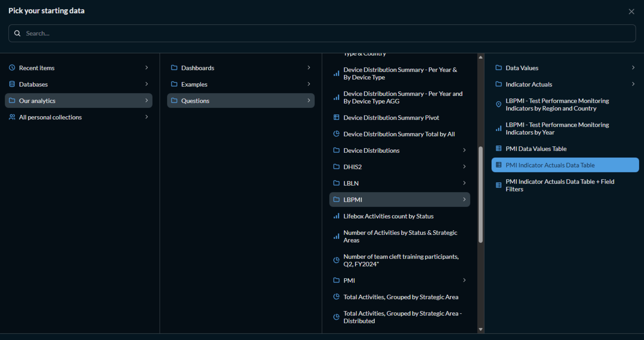
Task: Choose Lifebox Activities count by Status
Action: pyautogui.click(x=400, y=216)
